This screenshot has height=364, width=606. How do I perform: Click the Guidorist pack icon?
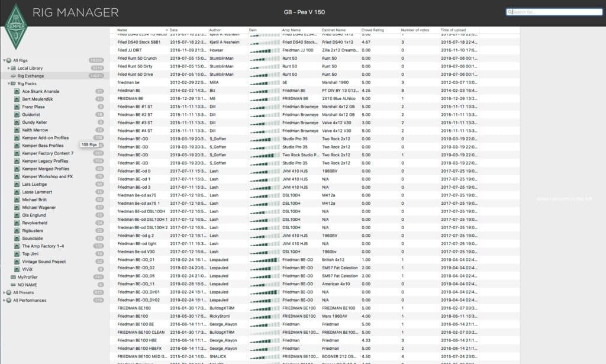[17, 114]
